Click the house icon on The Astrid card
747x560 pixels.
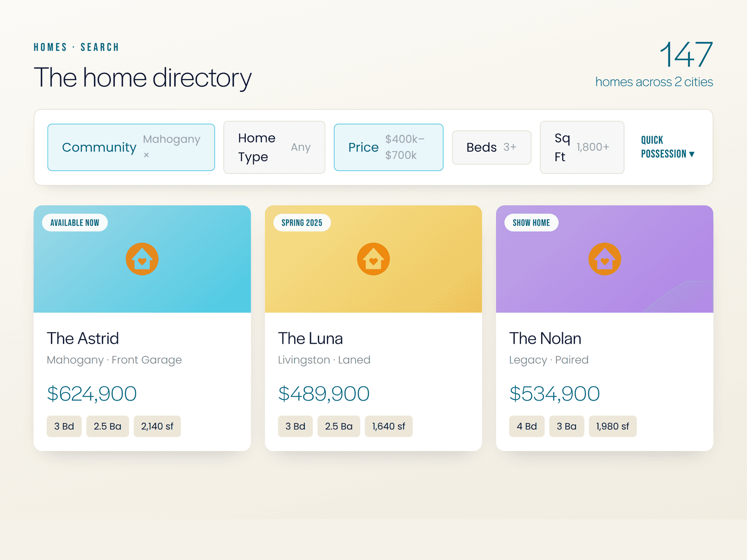[142, 259]
